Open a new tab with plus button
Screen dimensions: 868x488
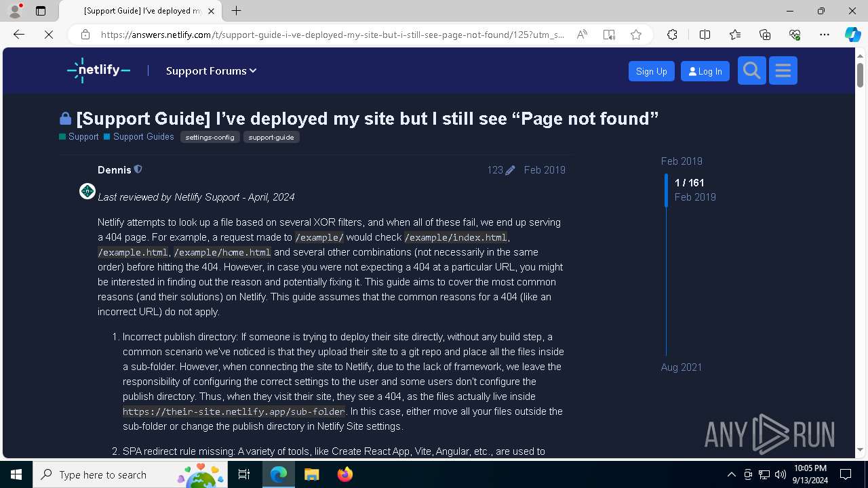236,11
